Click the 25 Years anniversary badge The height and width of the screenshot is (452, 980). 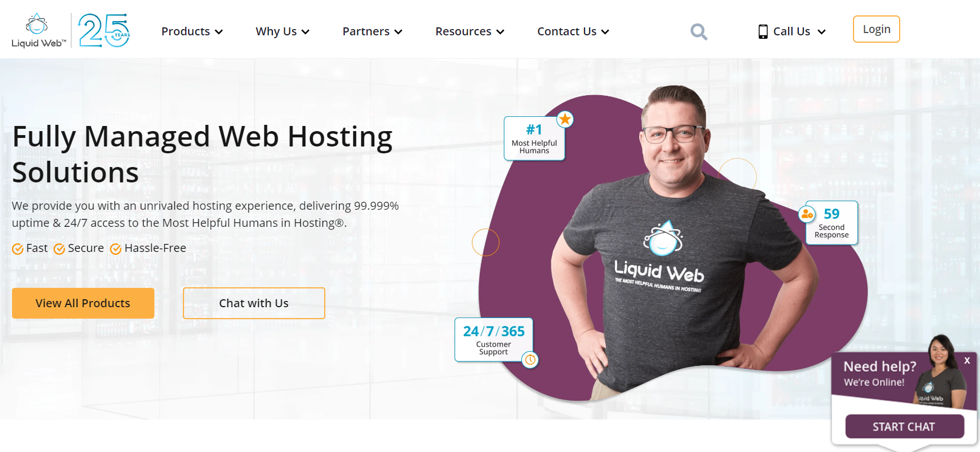(104, 31)
